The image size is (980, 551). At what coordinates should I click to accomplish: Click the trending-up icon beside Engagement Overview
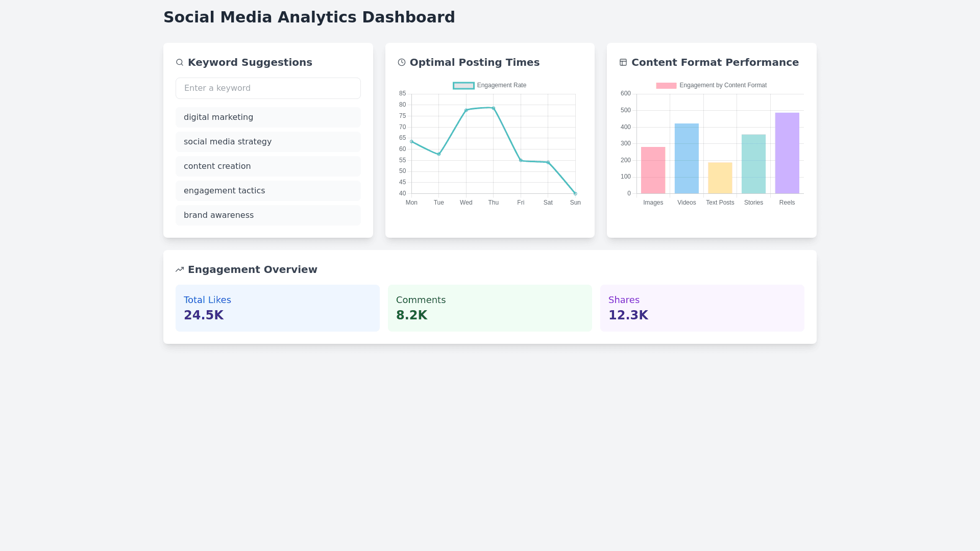(x=180, y=269)
